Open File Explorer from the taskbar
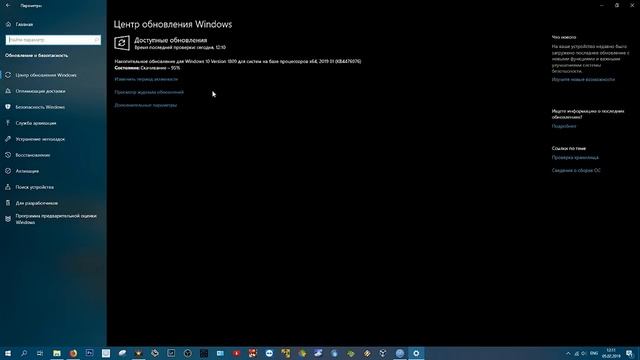Screen dimensions: 640x360 57,353
